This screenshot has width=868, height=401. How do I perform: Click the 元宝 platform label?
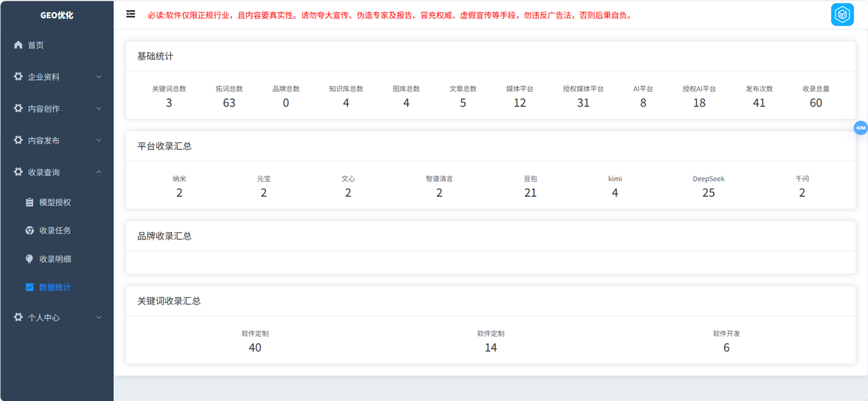tap(264, 179)
